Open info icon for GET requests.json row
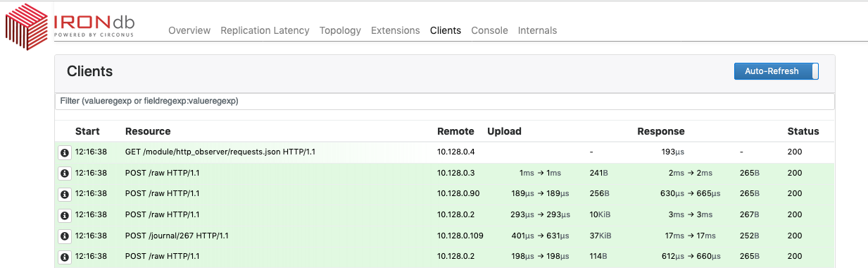Screen dimensions: 868x268 pos(64,152)
